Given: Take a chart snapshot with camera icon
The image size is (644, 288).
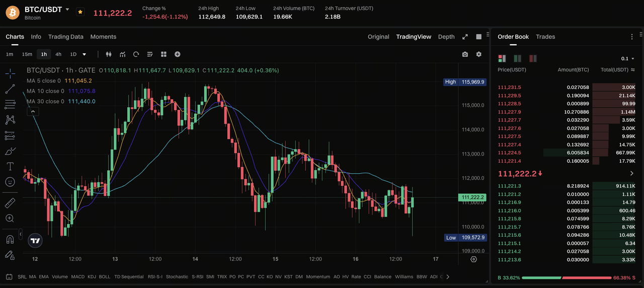Looking at the screenshot, I should tap(465, 54).
